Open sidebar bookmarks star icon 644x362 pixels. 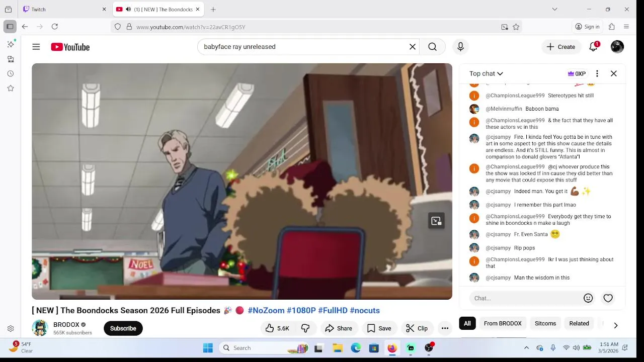point(11,88)
